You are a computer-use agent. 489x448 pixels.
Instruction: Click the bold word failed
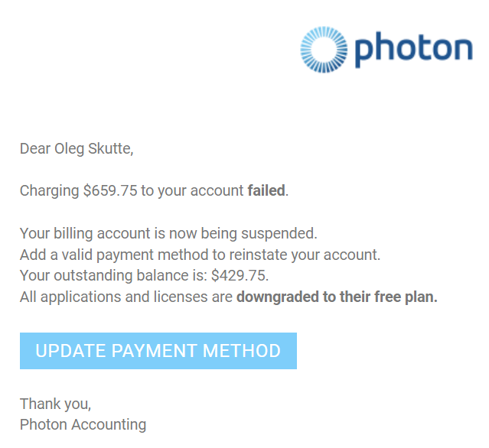[266, 190]
